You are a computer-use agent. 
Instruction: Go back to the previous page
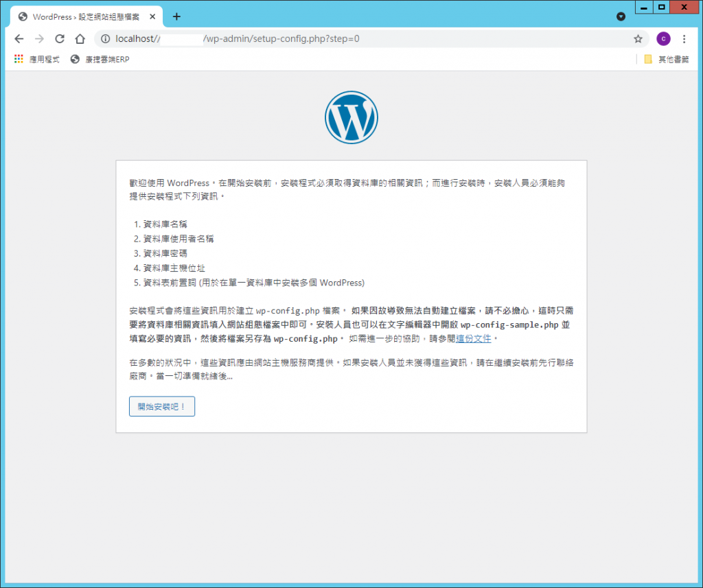pos(19,39)
